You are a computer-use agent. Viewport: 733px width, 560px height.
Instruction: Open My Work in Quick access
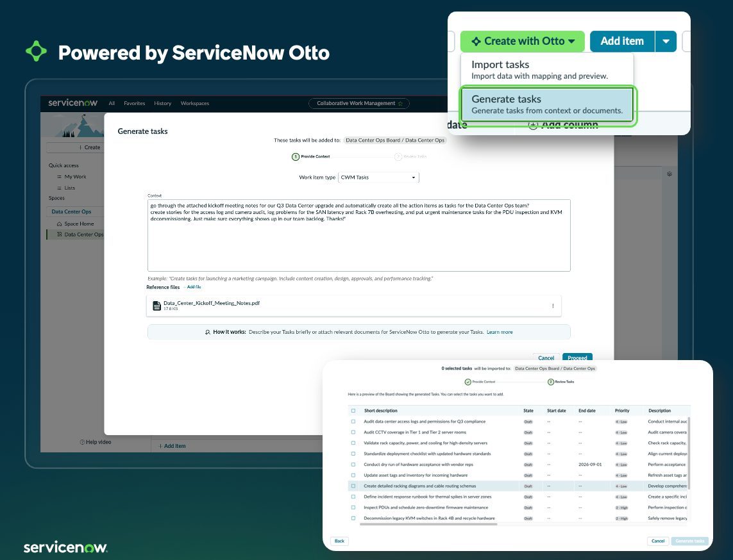point(75,177)
